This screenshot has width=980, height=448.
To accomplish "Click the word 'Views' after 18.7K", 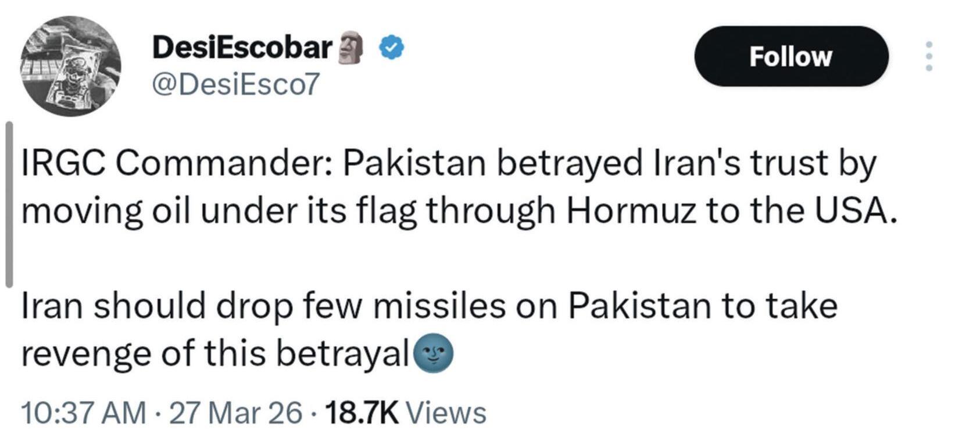I will click(446, 414).
